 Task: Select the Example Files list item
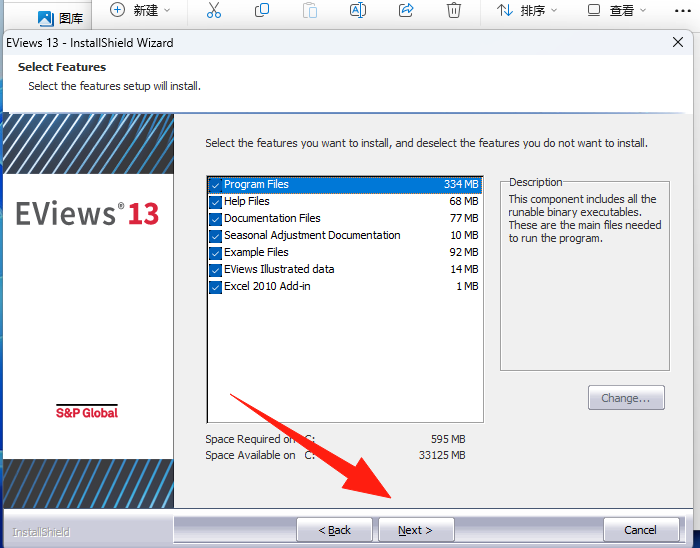(x=256, y=253)
